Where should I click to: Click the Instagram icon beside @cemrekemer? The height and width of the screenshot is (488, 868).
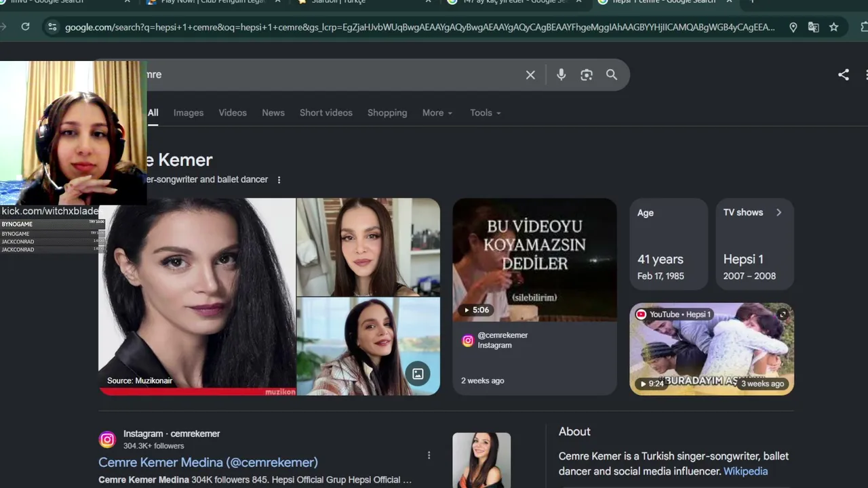(x=467, y=340)
